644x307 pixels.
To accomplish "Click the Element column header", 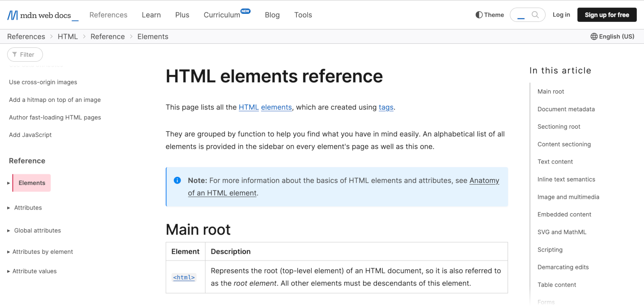I will pos(185,252).
